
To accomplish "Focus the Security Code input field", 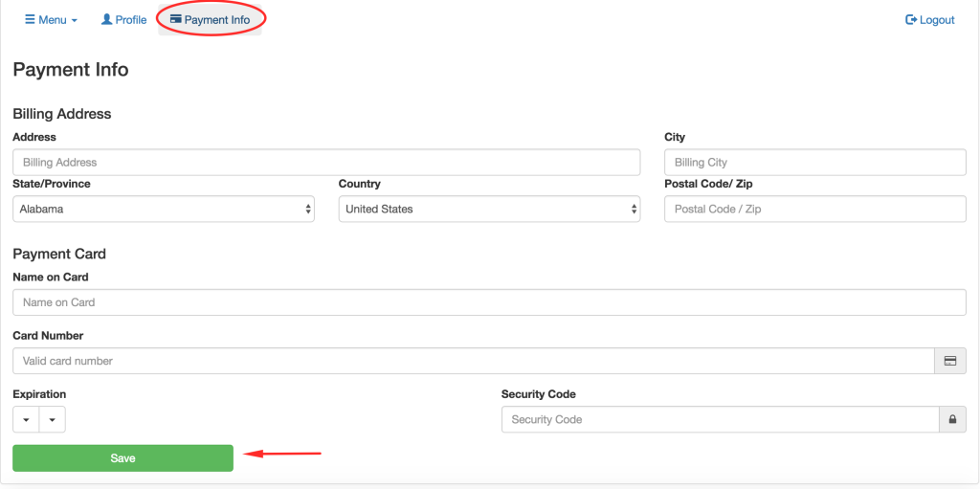I will pos(720,420).
